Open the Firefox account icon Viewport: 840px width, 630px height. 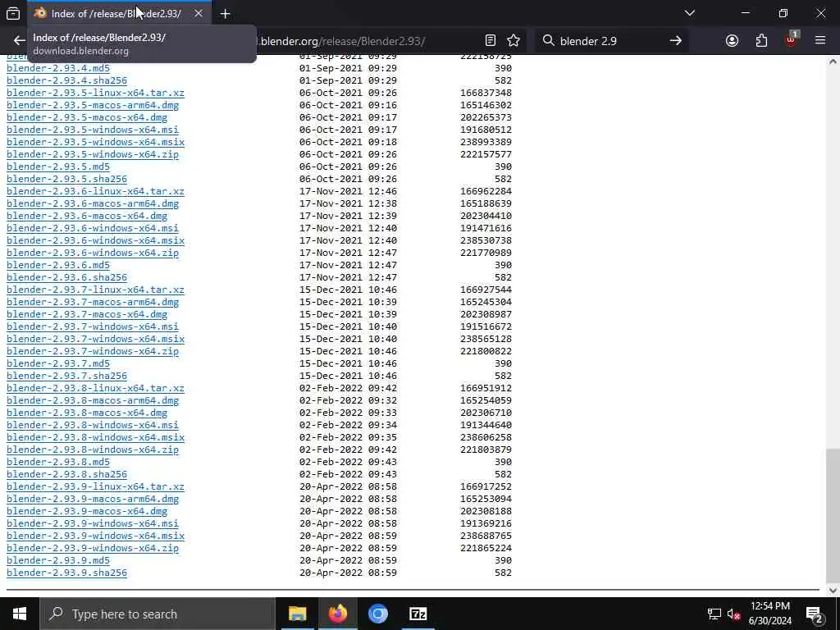(732, 41)
